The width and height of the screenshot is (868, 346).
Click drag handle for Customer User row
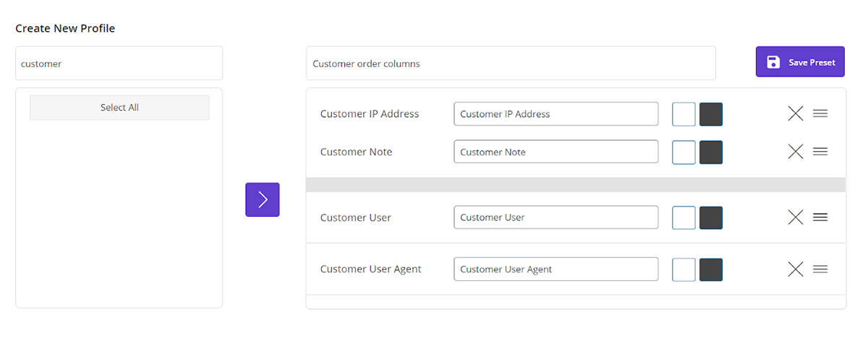[820, 217]
